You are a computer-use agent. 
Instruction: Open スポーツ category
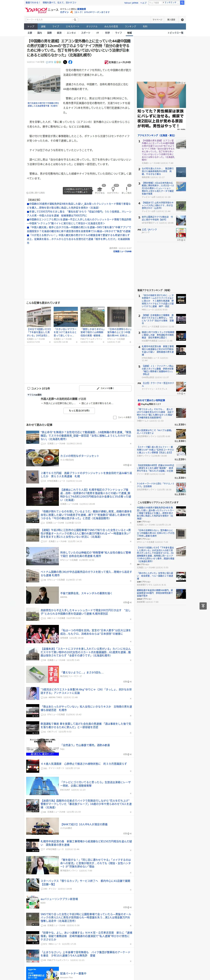(x=86, y=33)
